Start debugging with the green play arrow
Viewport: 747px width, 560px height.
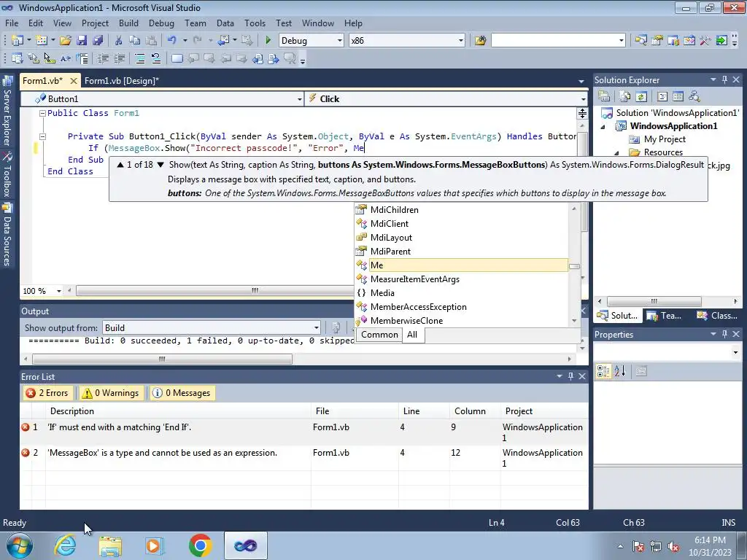[268, 41]
